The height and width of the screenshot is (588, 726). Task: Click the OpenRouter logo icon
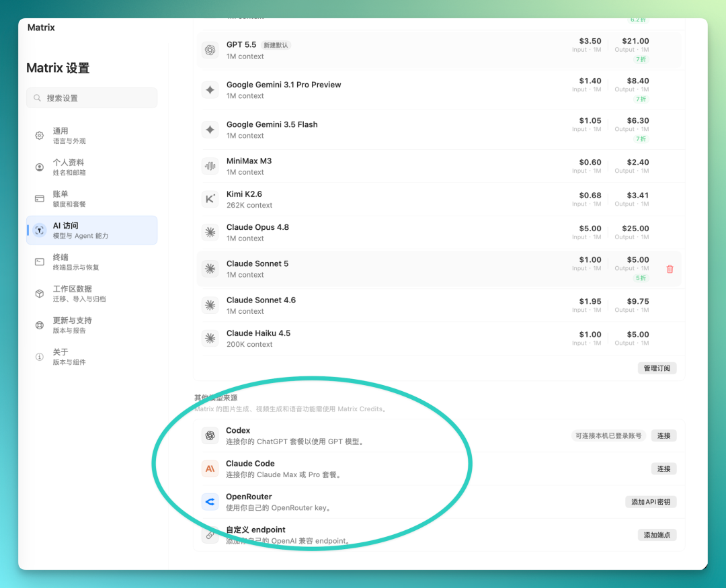click(210, 502)
